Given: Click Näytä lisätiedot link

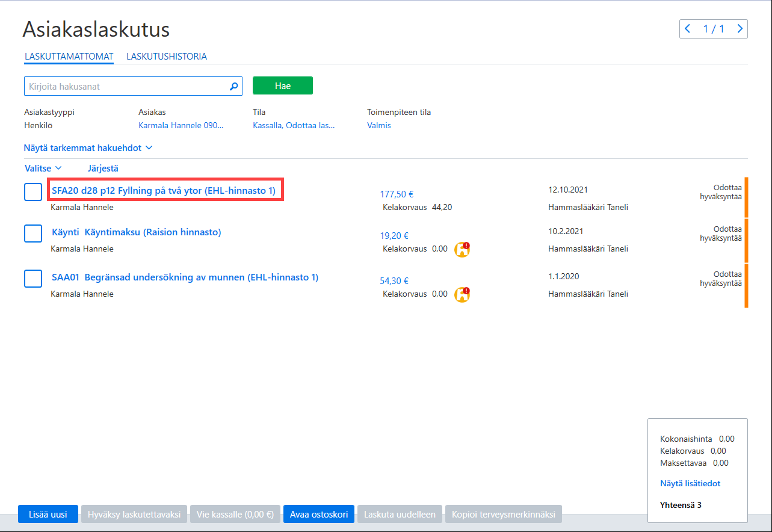Looking at the screenshot, I should tap(690, 483).
